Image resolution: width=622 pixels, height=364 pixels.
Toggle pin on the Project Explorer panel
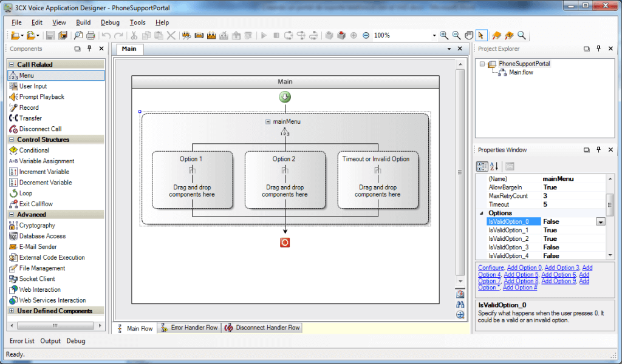[x=598, y=49]
